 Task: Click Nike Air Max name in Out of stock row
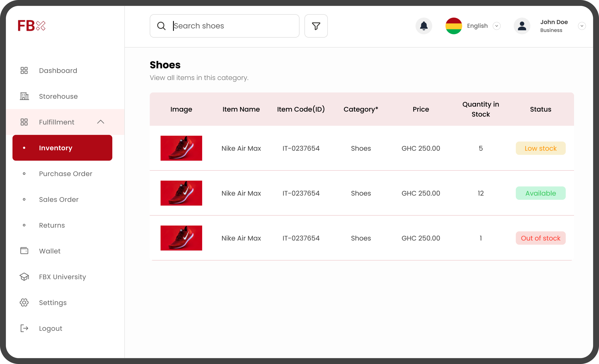click(241, 238)
